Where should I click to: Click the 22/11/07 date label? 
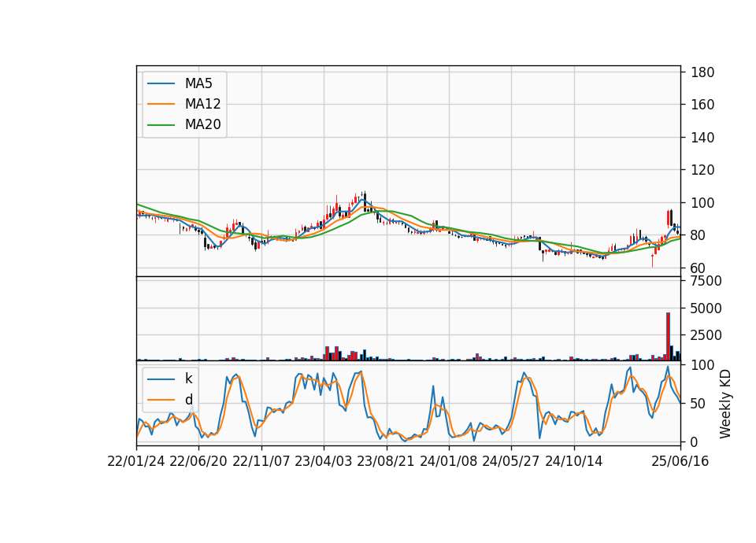click(261, 461)
